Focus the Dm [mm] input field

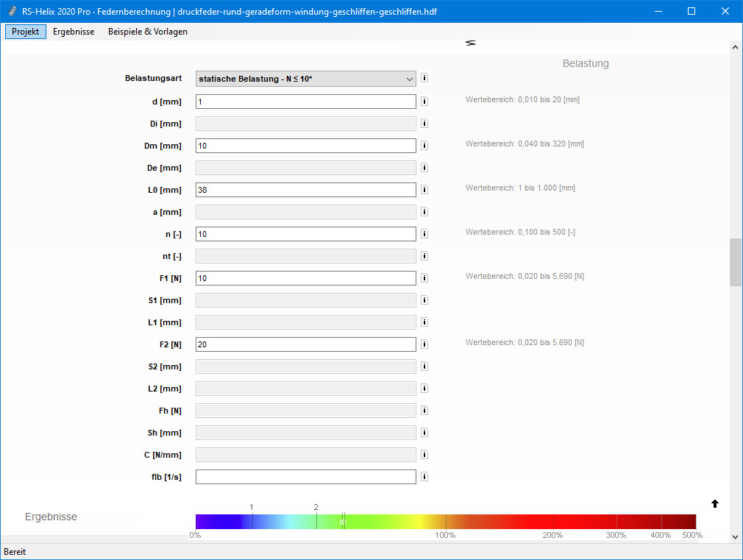(306, 146)
